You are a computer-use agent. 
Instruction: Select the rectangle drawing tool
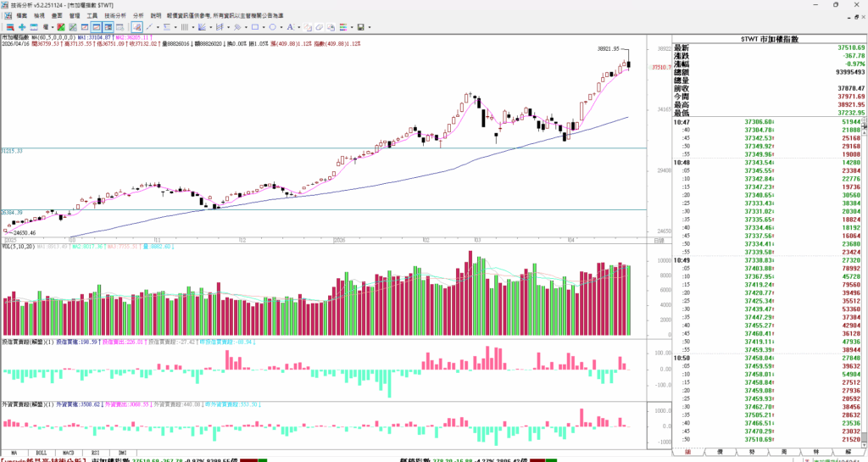pyautogui.click(x=255, y=27)
